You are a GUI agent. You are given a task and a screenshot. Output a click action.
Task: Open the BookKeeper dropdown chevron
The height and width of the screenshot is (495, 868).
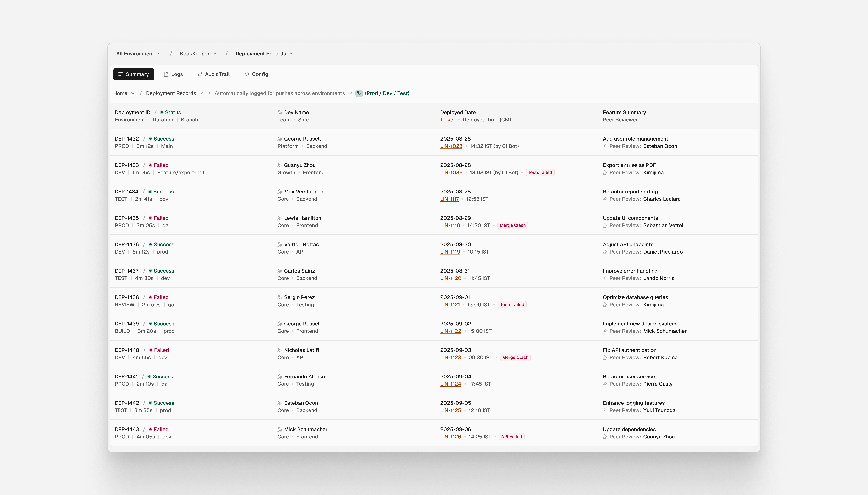pos(215,54)
